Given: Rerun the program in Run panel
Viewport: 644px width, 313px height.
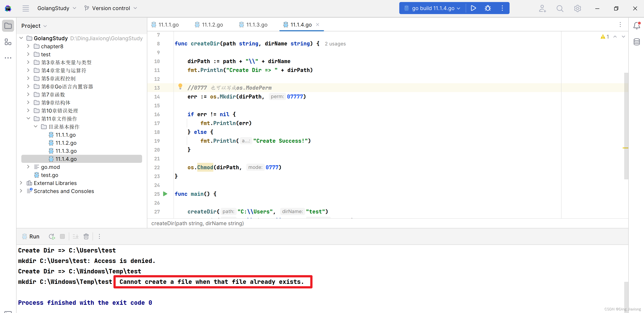Looking at the screenshot, I should (52, 237).
